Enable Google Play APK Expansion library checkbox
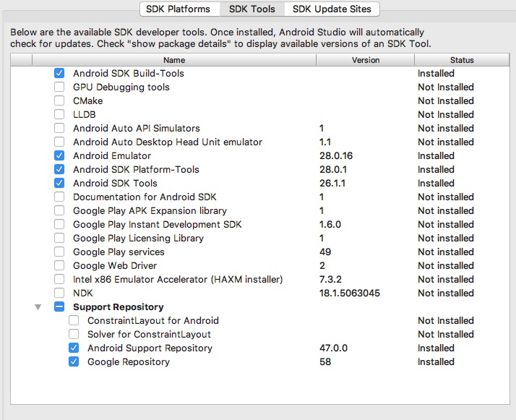Viewport: 516px width, 420px height. tap(59, 210)
